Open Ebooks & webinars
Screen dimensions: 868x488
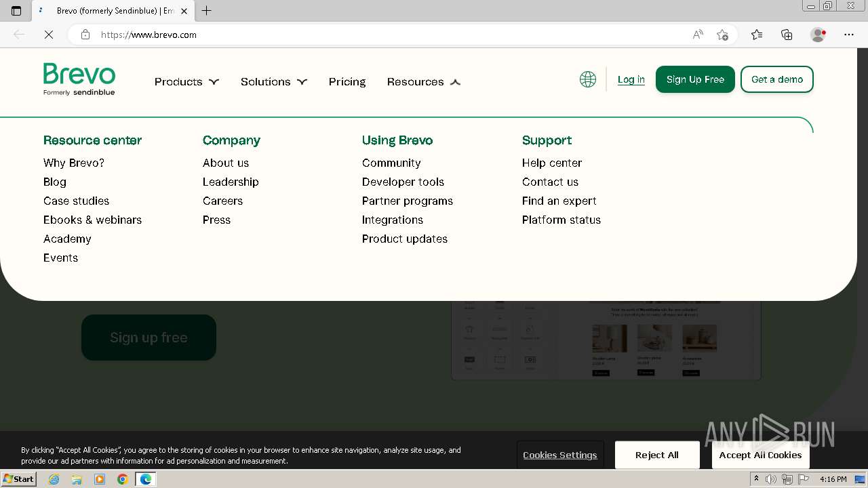(92, 220)
